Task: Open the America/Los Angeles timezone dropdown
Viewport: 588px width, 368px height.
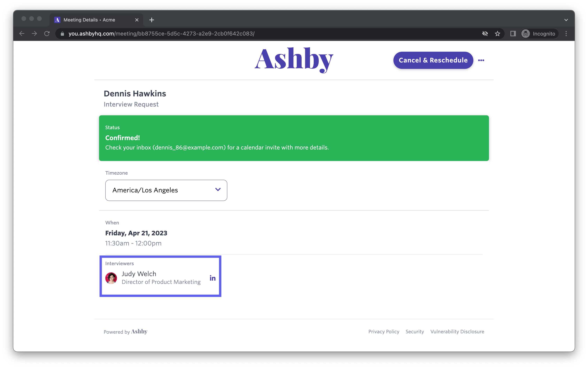Action: (x=166, y=190)
